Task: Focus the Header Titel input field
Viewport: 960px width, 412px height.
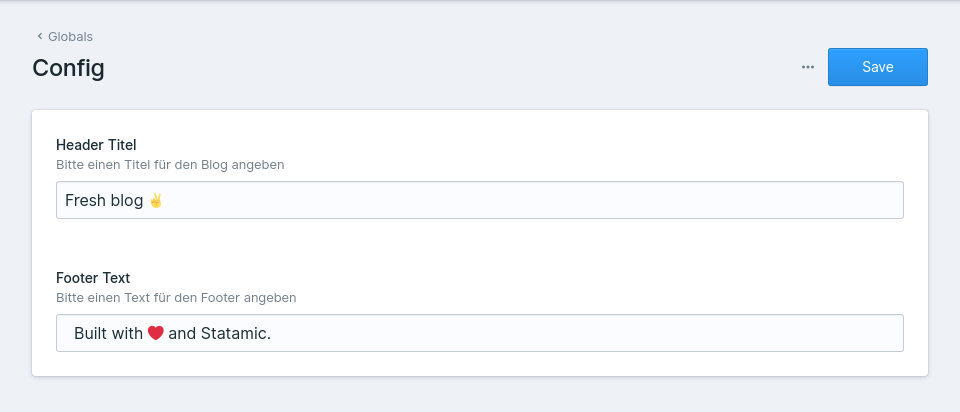Action: point(479,200)
